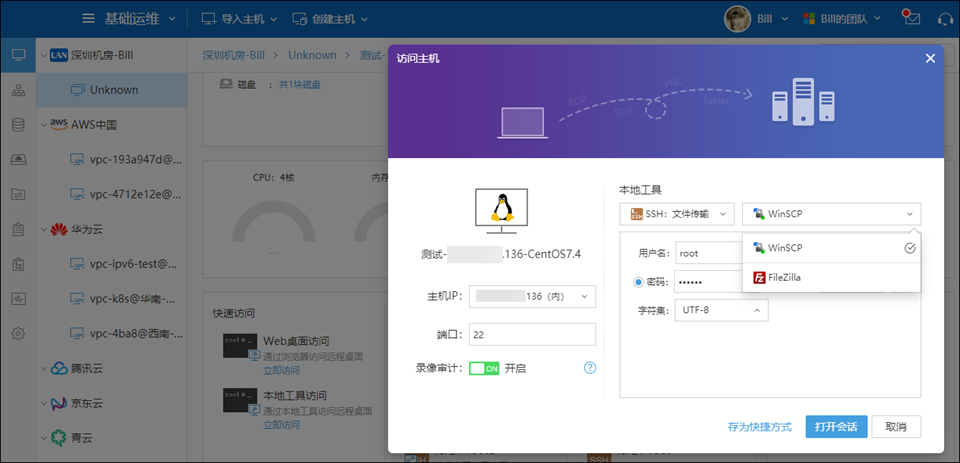Click the monitor icon in left sidebar
960x463 pixels.
click(18, 55)
